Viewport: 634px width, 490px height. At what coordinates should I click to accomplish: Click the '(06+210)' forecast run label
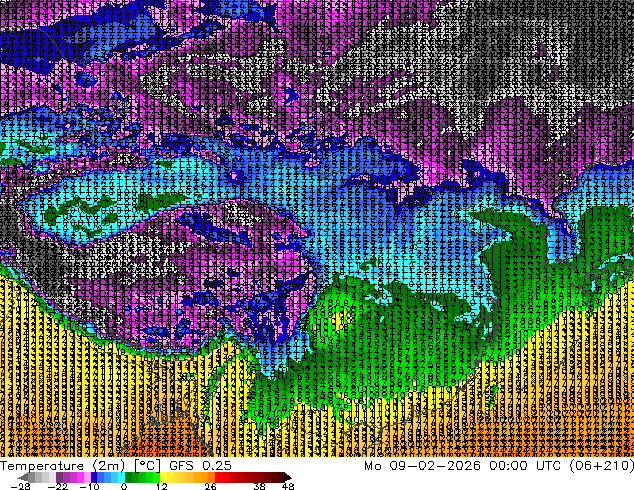pyautogui.click(x=602, y=466)
